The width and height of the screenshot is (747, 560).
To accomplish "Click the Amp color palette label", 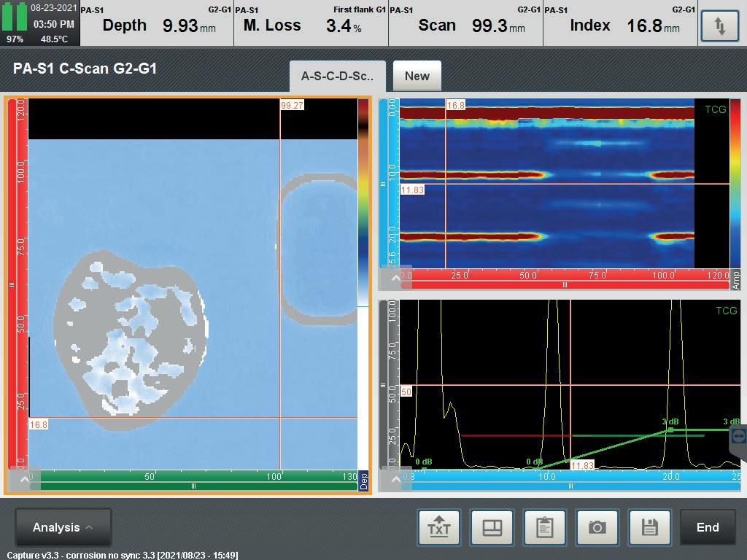I will click(735, 279).
